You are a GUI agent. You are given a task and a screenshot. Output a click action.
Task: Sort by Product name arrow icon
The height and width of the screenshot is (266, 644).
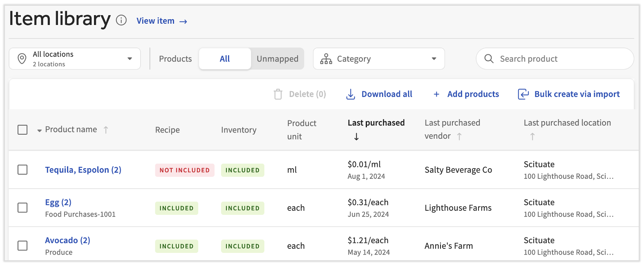[106, 130]
